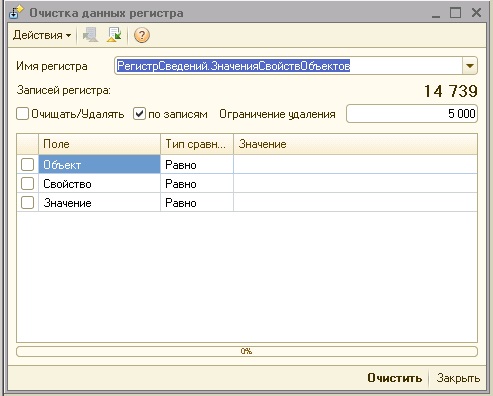Uncheck the по записям checkbox
The height and width of the screenshot is (396, 493).
[x=139, y=114]
